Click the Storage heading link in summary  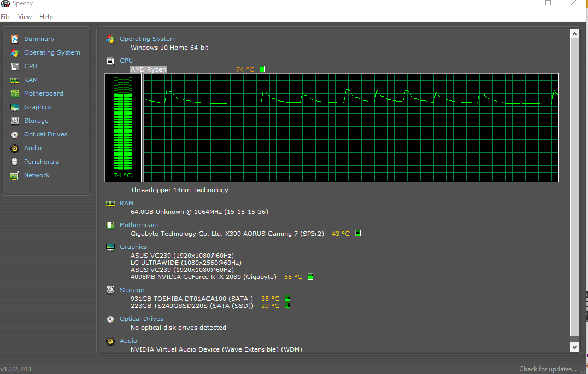tap(132, 290)
